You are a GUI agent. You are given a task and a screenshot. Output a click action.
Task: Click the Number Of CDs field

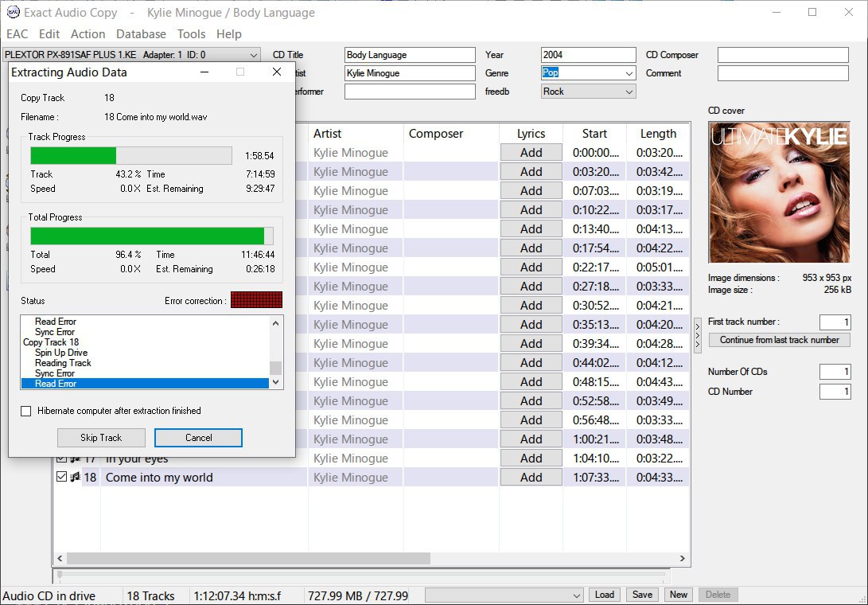coord(835,372)
